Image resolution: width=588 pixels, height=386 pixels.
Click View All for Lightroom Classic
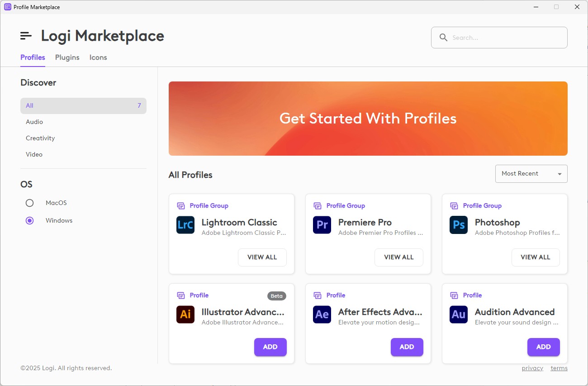pos(262,257)
